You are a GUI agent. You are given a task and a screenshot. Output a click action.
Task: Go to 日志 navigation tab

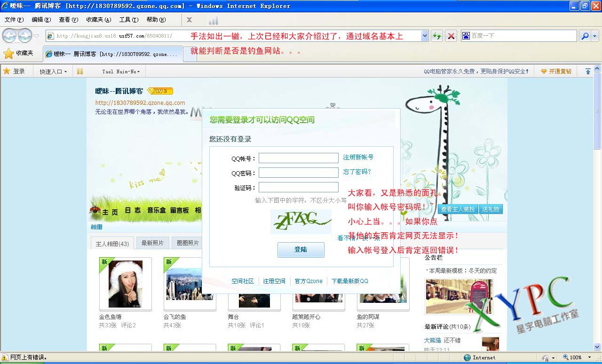[x=133, y=210]
